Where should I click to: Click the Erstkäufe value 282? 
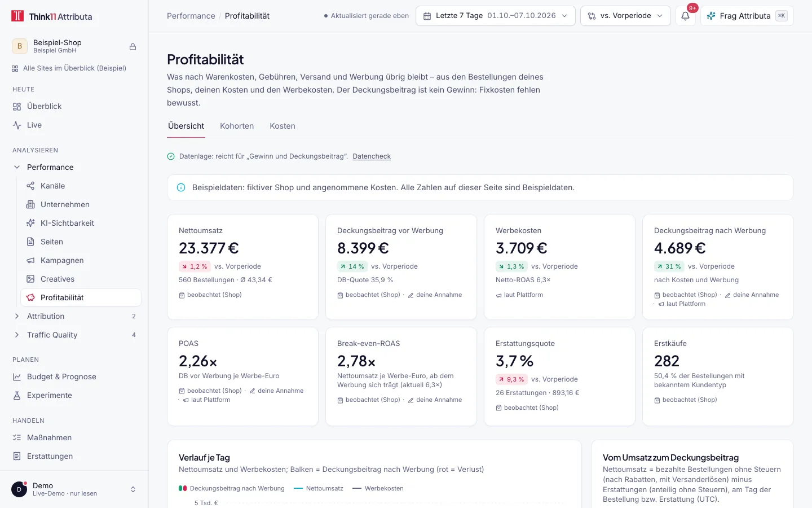coord(667,361)
